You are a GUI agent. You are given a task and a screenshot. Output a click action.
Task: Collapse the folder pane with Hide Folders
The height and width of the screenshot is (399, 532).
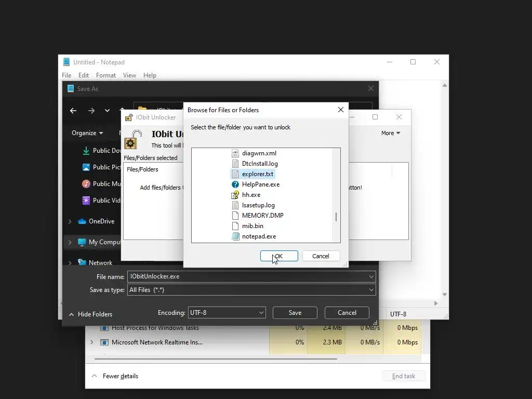coord(90,314)
